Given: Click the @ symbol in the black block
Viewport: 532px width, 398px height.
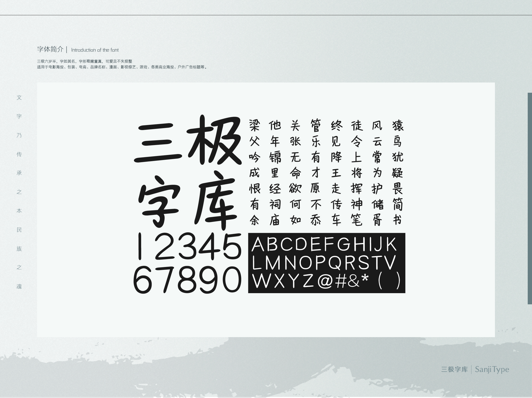Looking at the screenshot, I should click(x=325, y=281).
